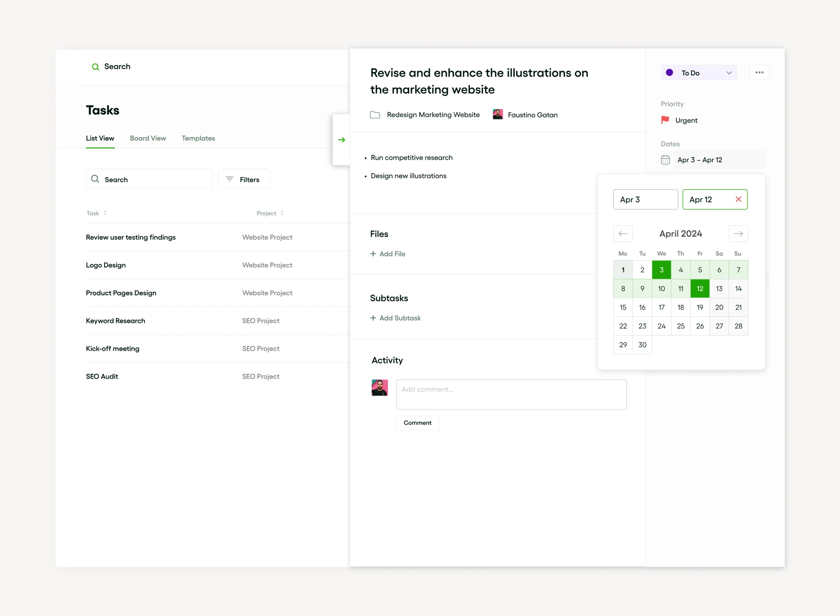
Task: Select April 12 in the calendar
Action: [700, 288]
